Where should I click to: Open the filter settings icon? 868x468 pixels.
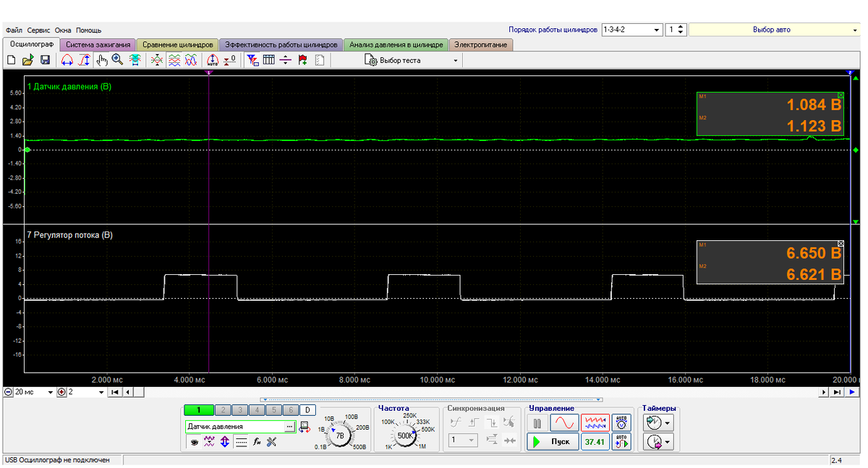pyautogui.click(x=252, y=60)
